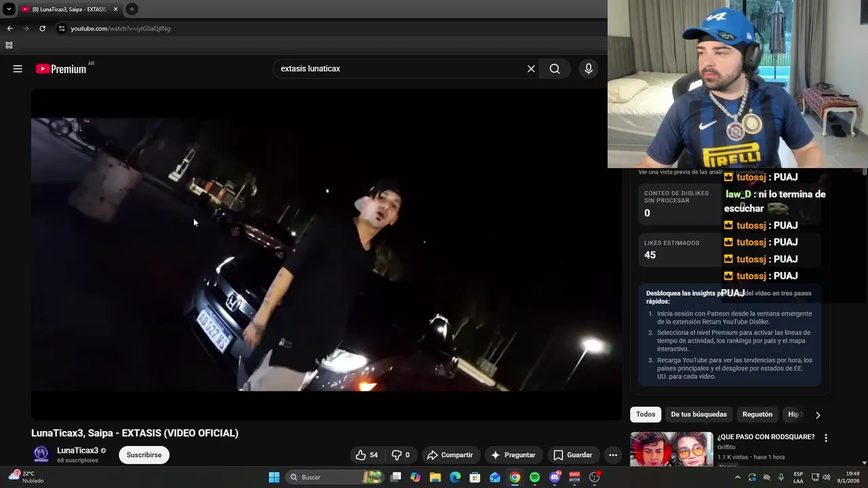The width and height of the screenshot is (868, 488).
Task: Switch to Chrome on taskbar
Action: pyautogui.click(x=515, y=477)
